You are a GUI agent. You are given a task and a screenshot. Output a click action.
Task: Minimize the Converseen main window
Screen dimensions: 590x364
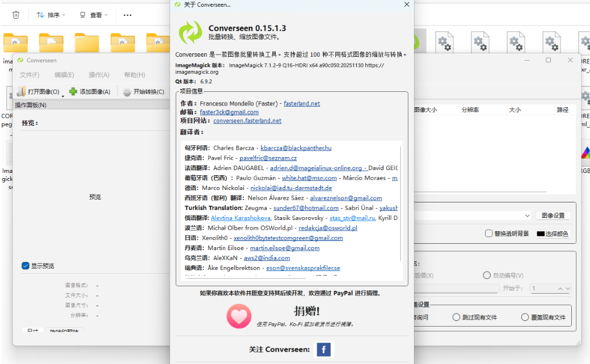[527, 60]
